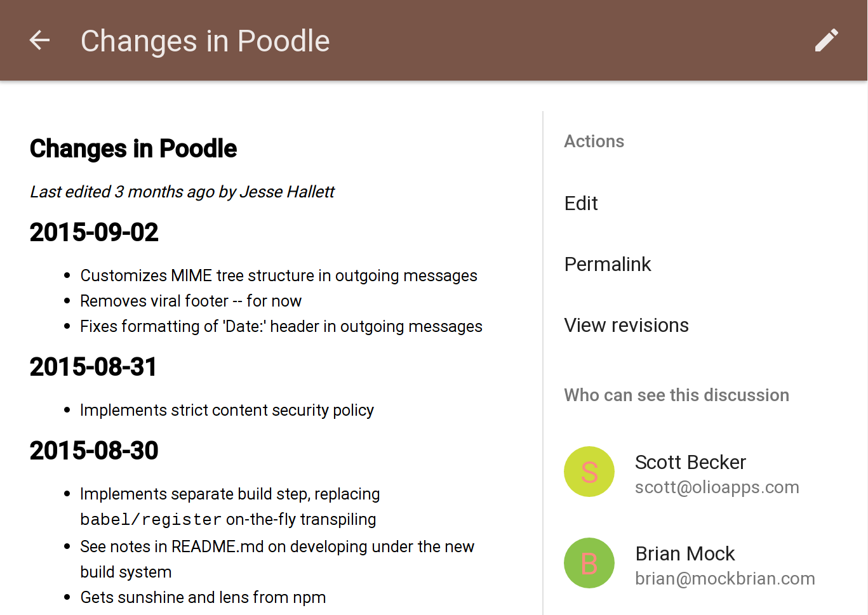The image size is (868, 615).
Task: Open Permalink from the Actions list
Action: point(608,264)
